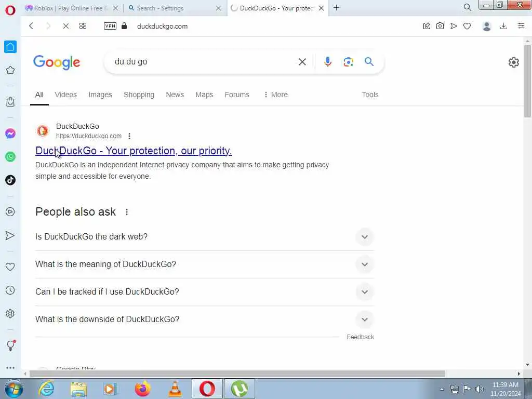This screenshot has width=532, height=399.
Task: Click the duckduckgo.com address field
Action: (x=162, y=26)
